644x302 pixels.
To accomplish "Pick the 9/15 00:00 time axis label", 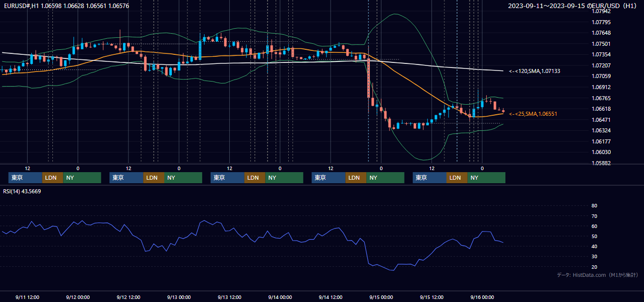I will [x=381, y=297].
